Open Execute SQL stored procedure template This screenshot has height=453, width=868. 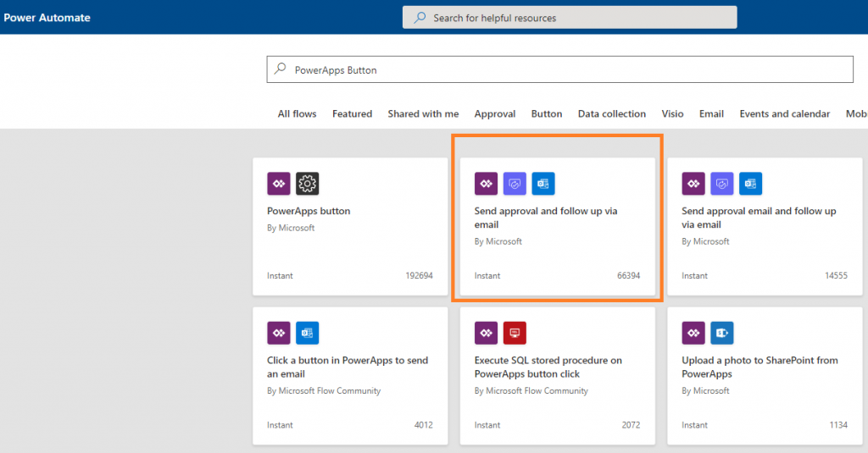[x=558, y=376]
